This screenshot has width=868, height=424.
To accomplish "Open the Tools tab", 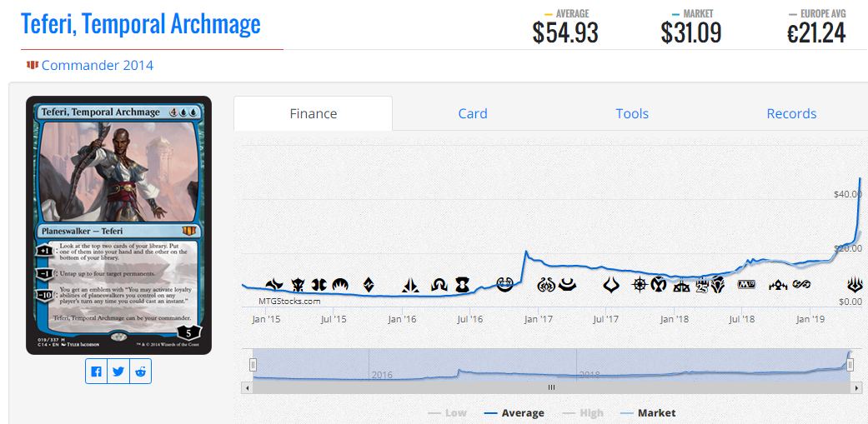I will click(632, 114).
